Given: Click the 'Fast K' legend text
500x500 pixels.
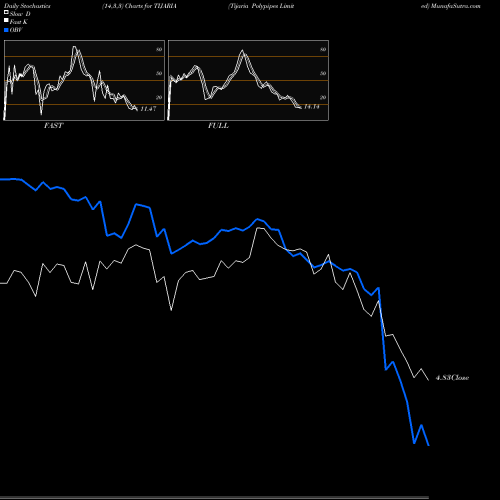Looking at the screenshot, I should 19,22.
